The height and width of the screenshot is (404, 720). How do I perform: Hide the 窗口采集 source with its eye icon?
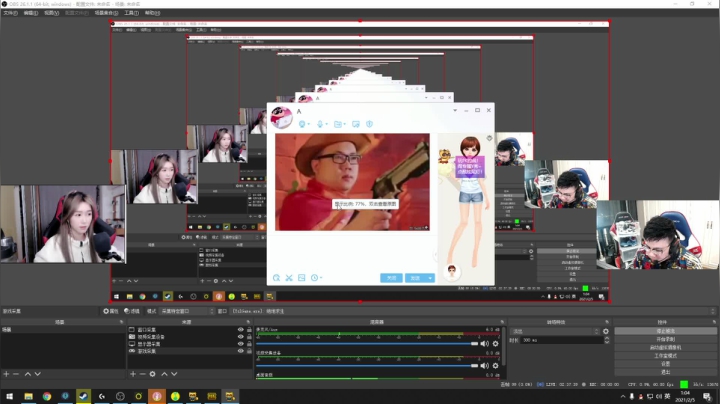(241, 330)
